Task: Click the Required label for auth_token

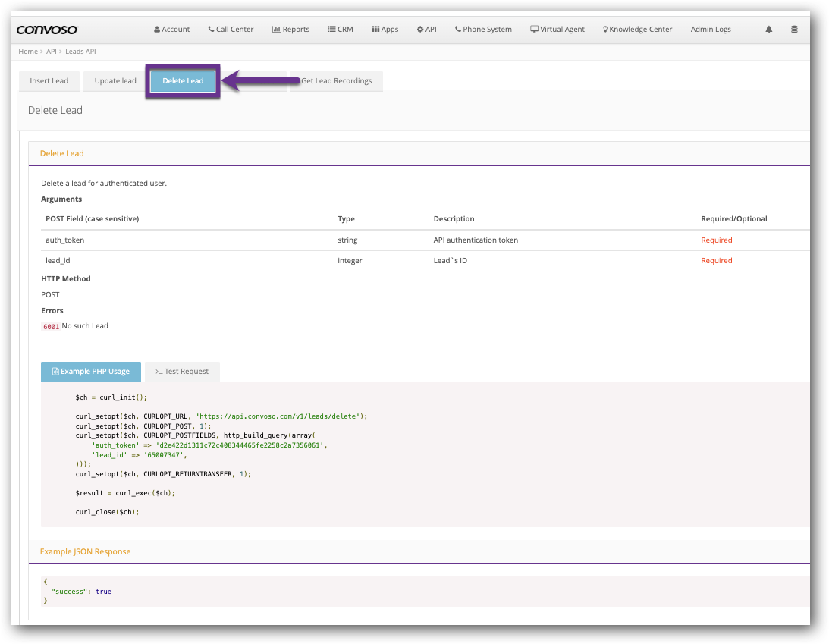Action: (x=717, y=240)
